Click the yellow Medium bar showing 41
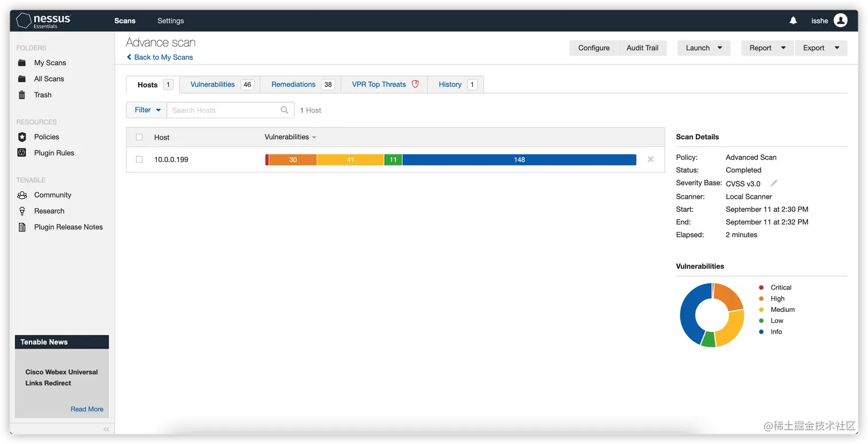The image size is (868, 444). pos(350,160)
